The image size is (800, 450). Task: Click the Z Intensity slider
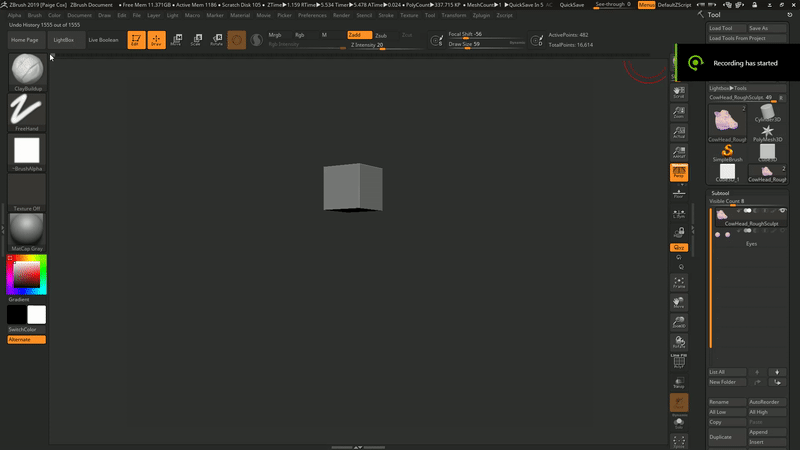(386, 45)
